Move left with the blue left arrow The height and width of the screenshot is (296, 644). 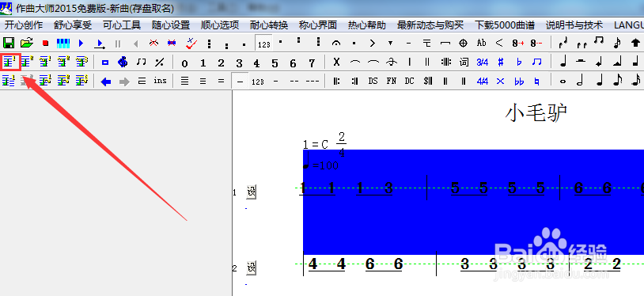[106, 82]
